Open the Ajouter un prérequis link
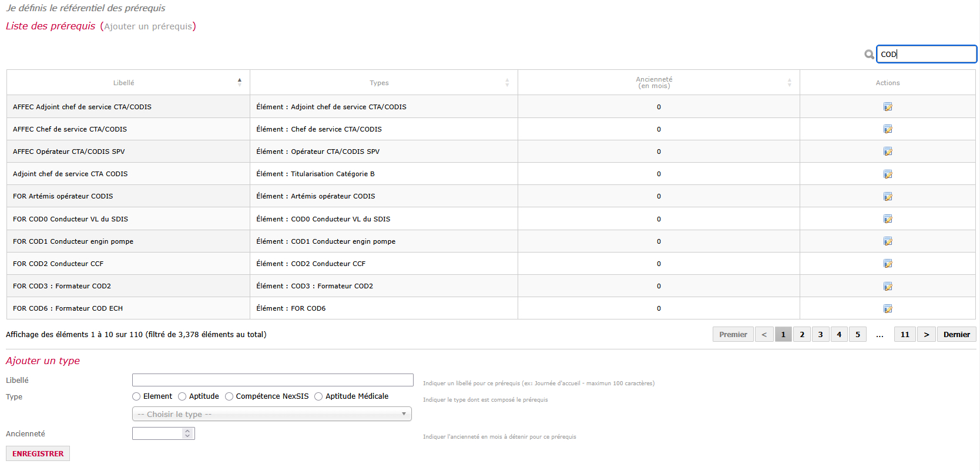Screen dimensions: 980x471 coord(148,26)
